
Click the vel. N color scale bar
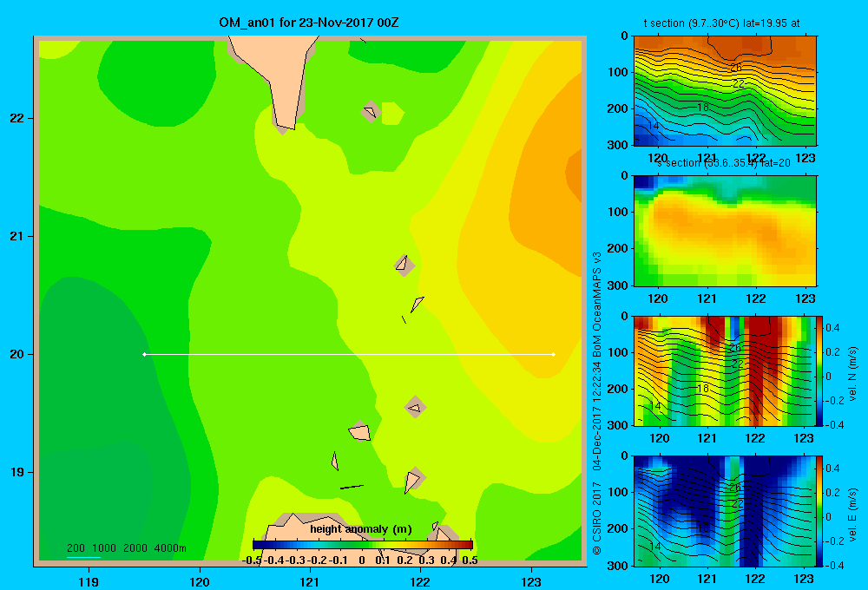(819, 370)
